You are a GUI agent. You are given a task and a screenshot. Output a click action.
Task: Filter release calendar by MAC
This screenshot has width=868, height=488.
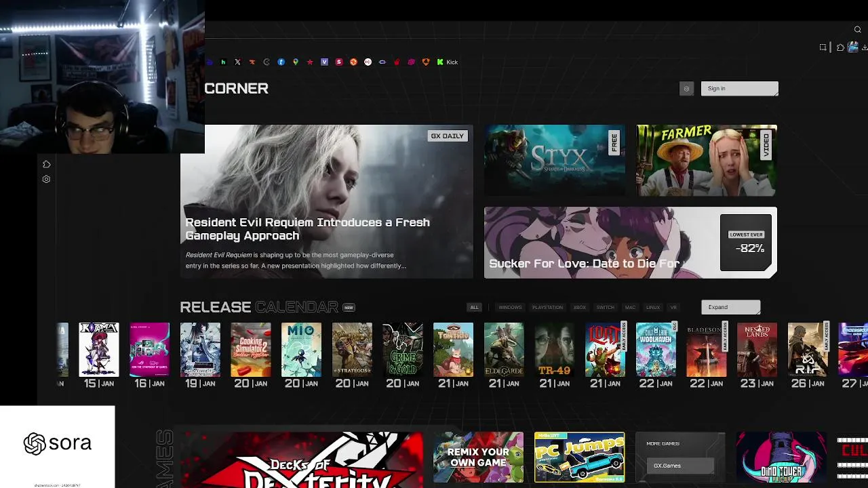631,307
